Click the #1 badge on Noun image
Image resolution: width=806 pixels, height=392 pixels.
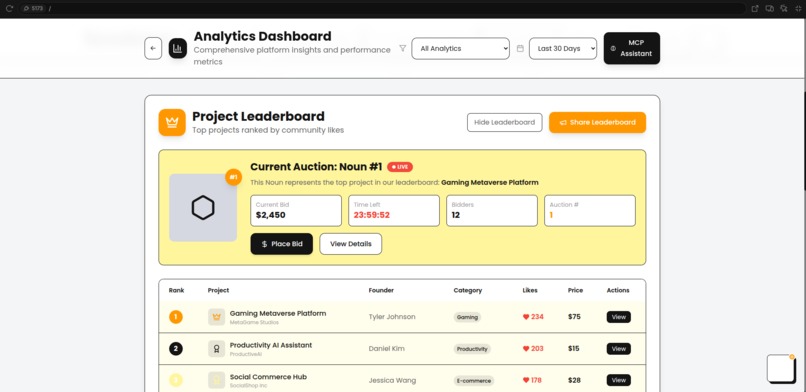click(x=233, y=177)
